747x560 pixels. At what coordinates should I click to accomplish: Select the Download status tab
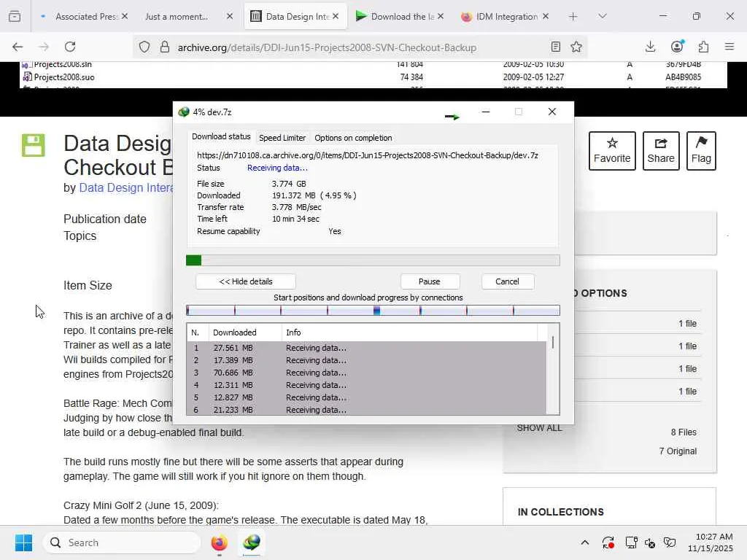pyautogui.click(x=221, y=136)
